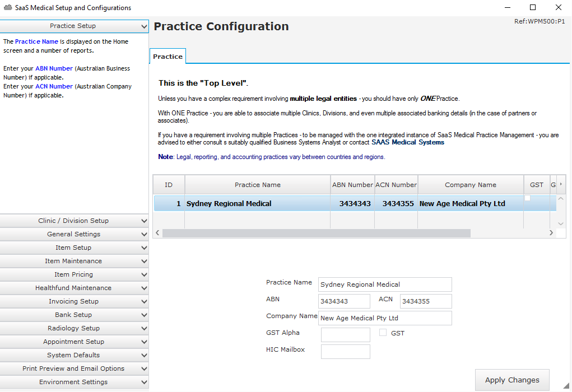Collapse the Practice Setup section
This screenshot has height=392, width=572.
coord(74,26)
